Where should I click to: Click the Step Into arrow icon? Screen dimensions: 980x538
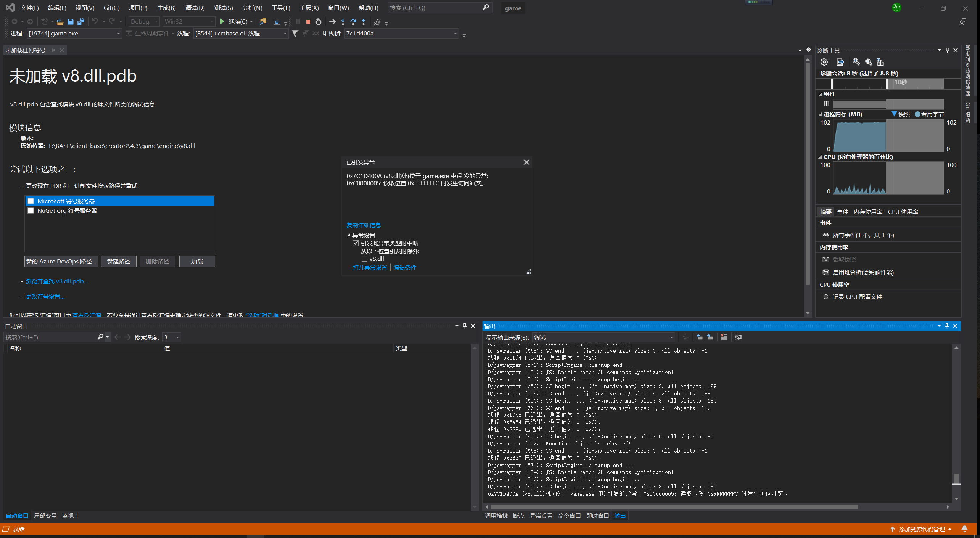343,22
